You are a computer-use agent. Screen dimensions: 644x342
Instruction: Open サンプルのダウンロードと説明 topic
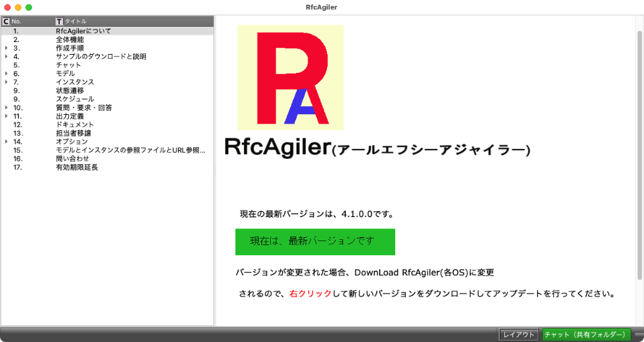click(101, 57)
